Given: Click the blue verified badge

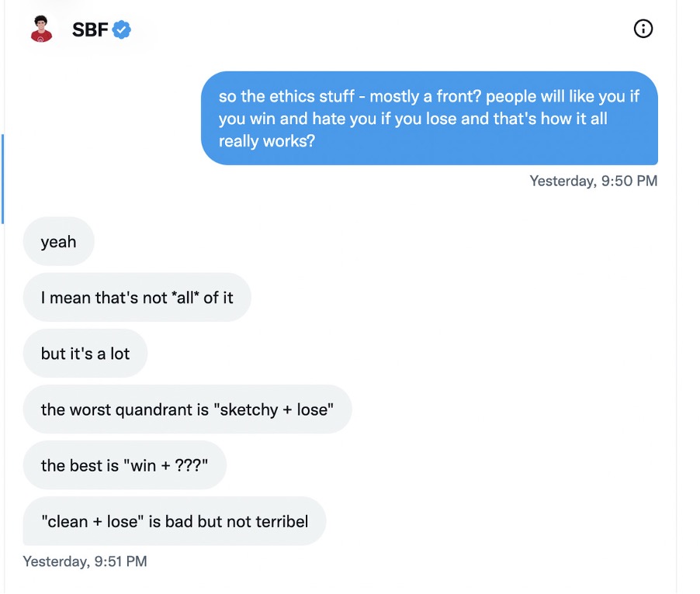Looking at the screenshot, I should [x=122, y=30].
